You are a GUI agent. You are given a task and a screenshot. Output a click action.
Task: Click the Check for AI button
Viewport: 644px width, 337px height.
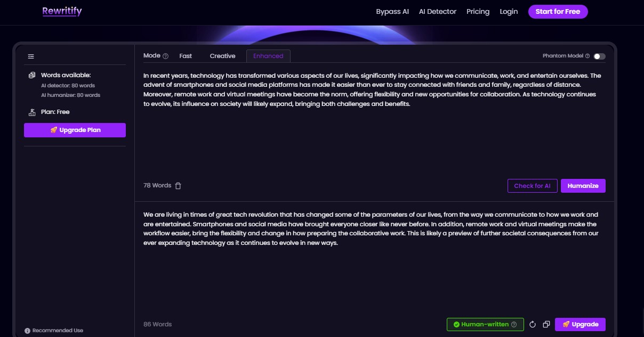tap(532, 186)
